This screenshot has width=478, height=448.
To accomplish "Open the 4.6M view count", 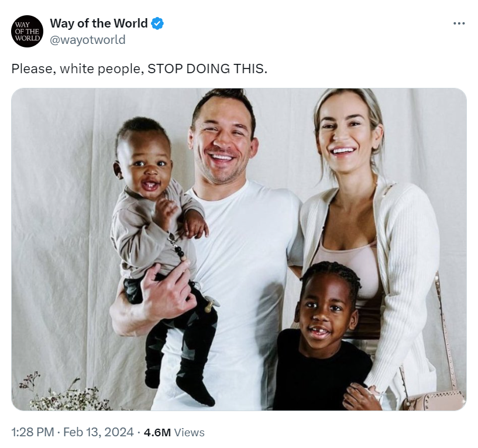I will click(157, 432).
